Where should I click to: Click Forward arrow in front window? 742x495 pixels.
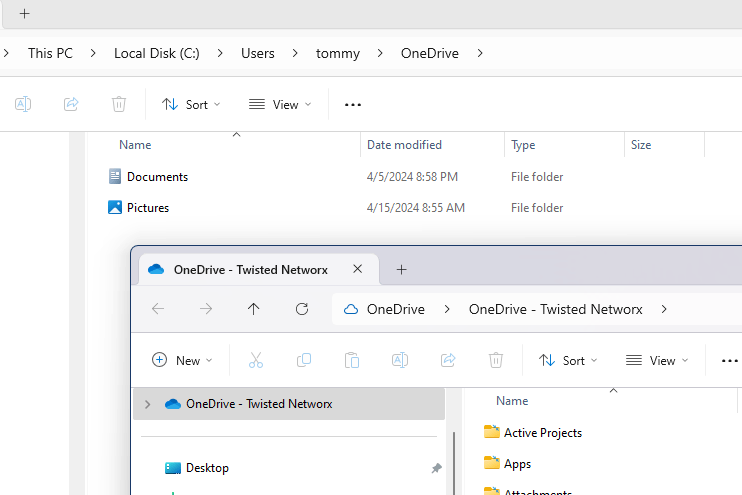tap(206, 309)
